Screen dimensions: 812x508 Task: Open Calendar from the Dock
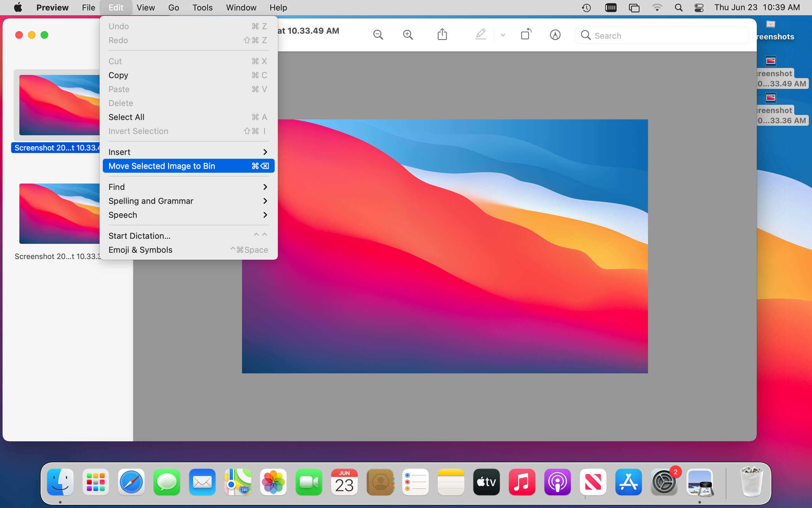pos(344,482)
